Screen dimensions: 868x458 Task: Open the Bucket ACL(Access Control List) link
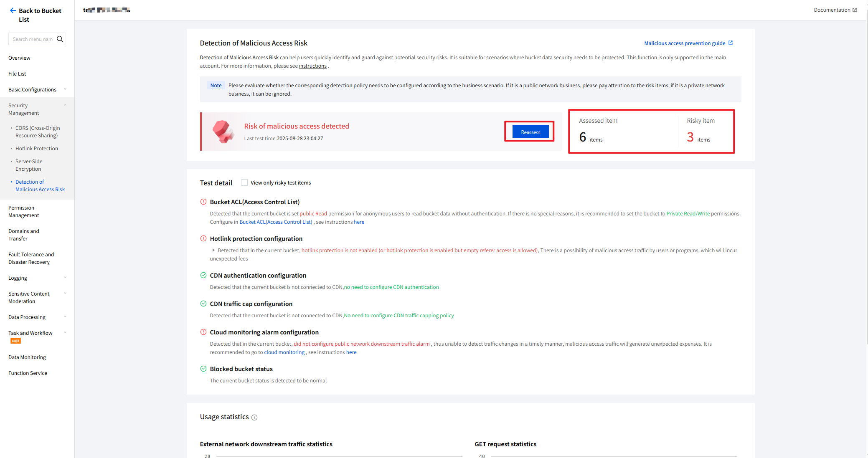click(276, 222)
